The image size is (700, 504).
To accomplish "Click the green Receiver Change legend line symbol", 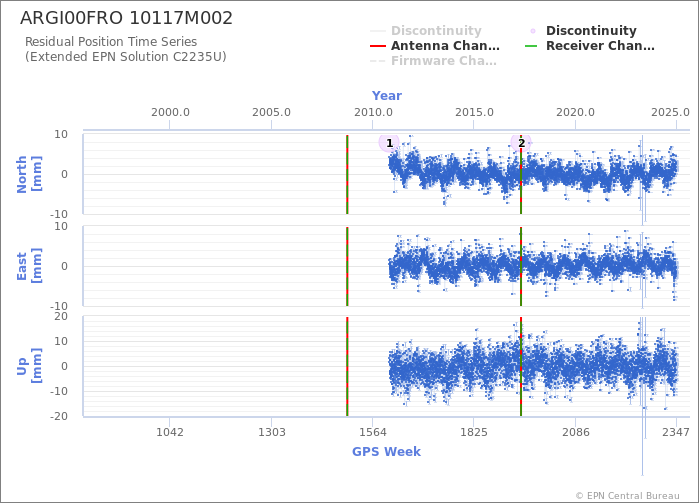I will point(531,46).
